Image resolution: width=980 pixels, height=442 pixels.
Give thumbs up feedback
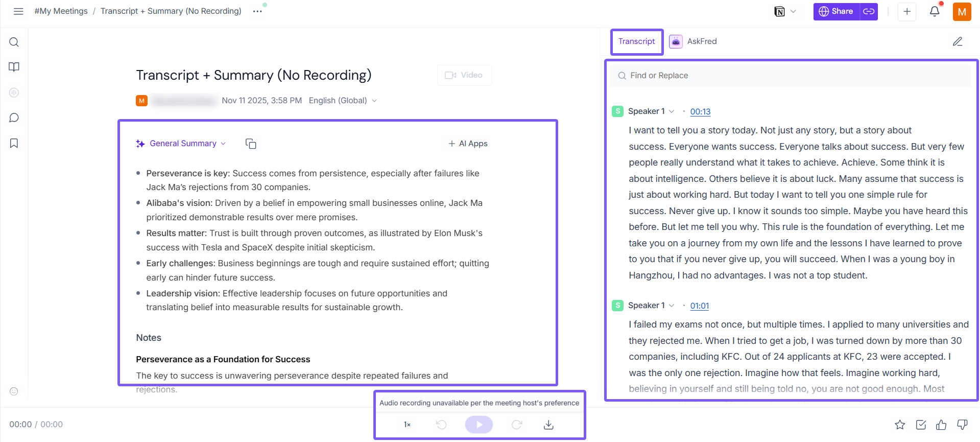941,425
